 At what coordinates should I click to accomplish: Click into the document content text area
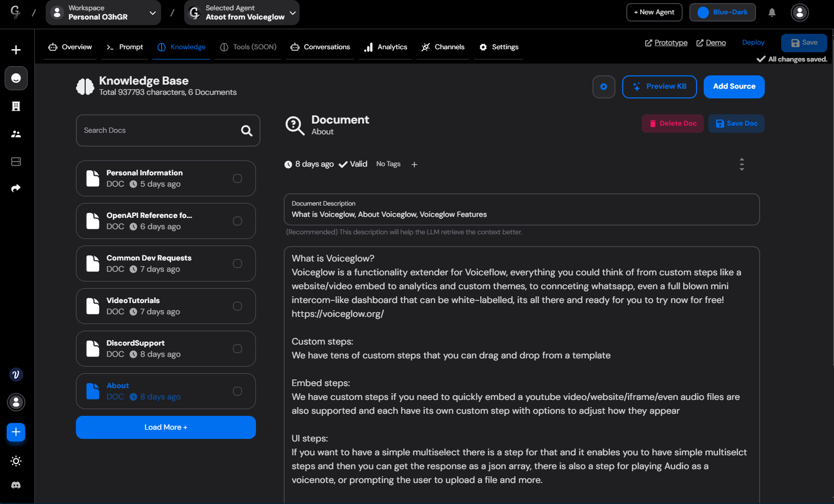[522, 375]
